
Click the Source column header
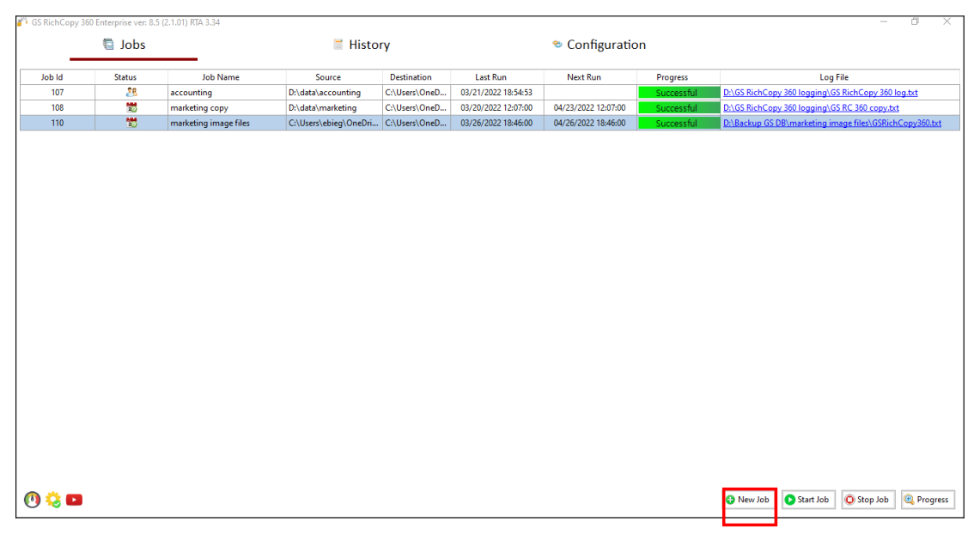pos(334,76)
